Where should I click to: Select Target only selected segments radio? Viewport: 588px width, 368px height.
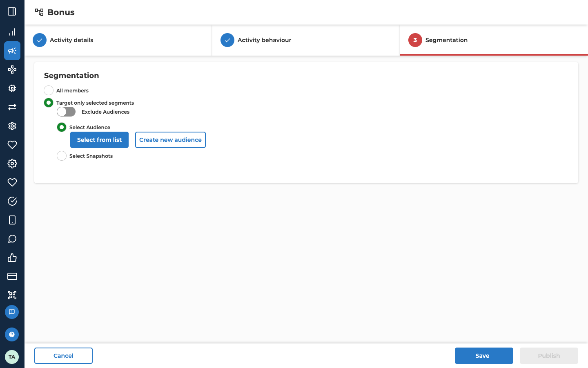coord(49,103)
